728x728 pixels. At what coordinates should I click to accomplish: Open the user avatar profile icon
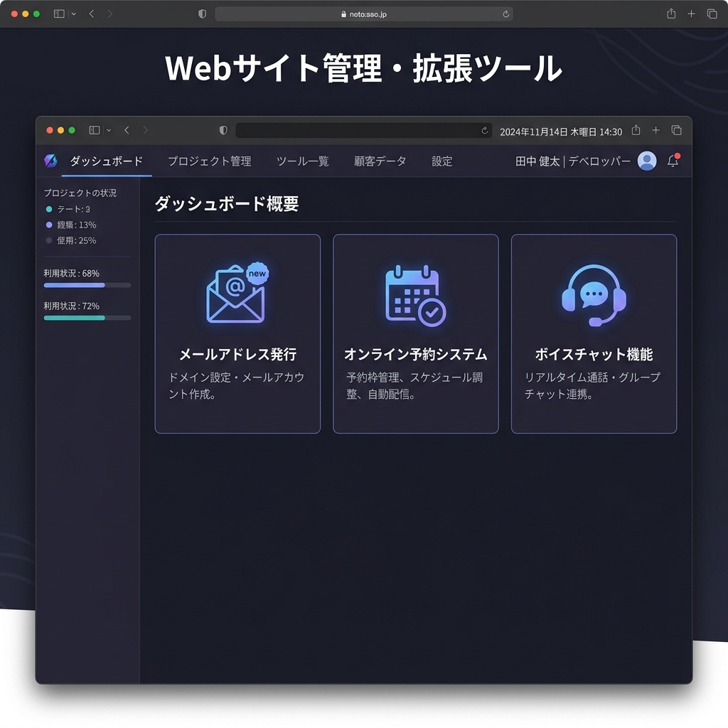(x=647, y=161)
